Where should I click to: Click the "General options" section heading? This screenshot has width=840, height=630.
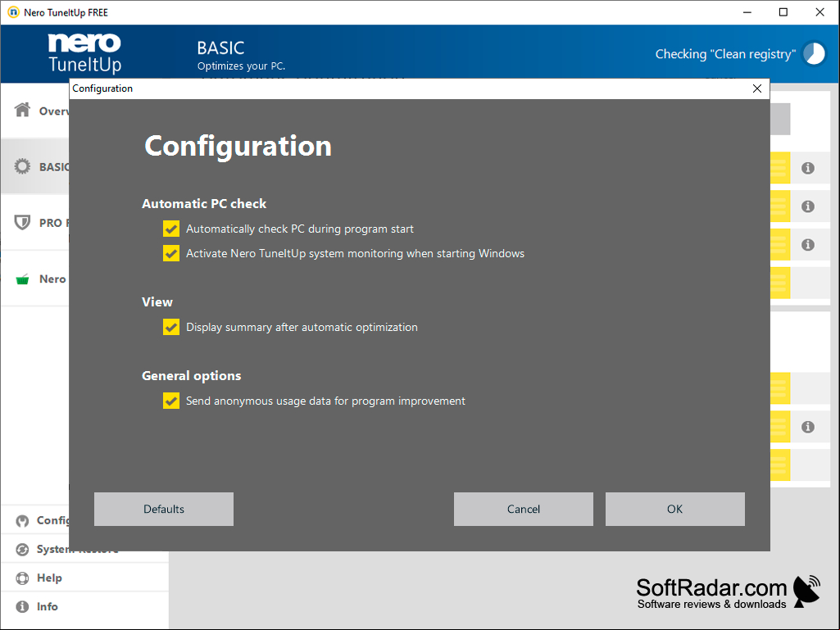click(x=191, y=376)
